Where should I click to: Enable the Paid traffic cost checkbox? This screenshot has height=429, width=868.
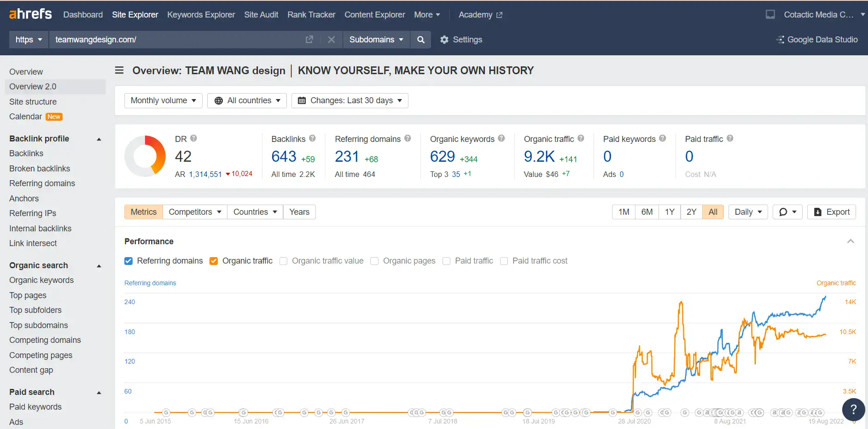[x=504, y=261]
